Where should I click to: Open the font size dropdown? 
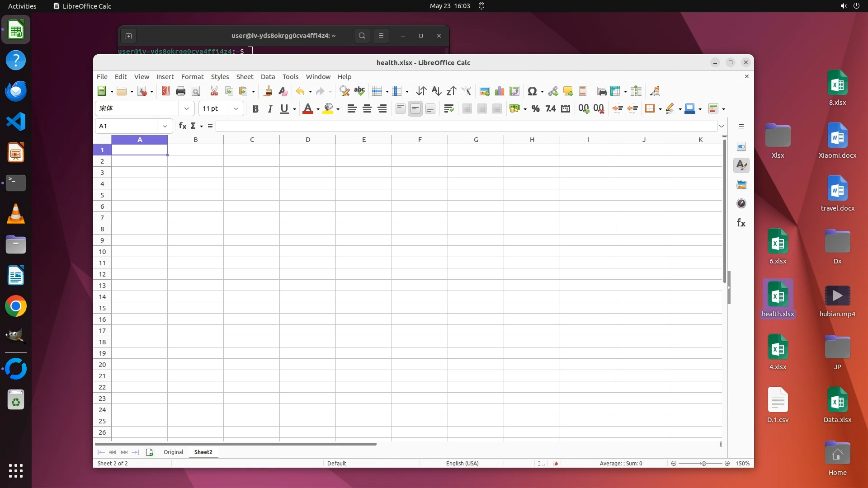[236, 108]
